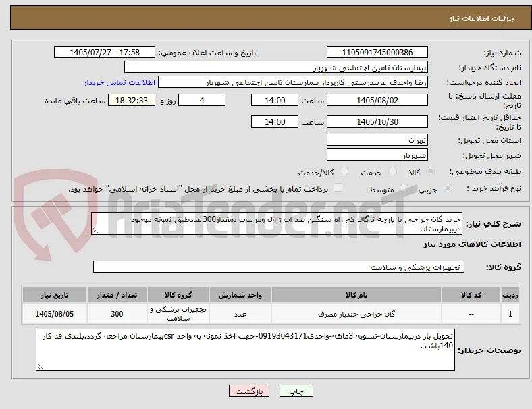The width and height of the screenshot is (532, 409).
Task: Click the need date cell 1405/08/05
Action: [x=54, y=314]
